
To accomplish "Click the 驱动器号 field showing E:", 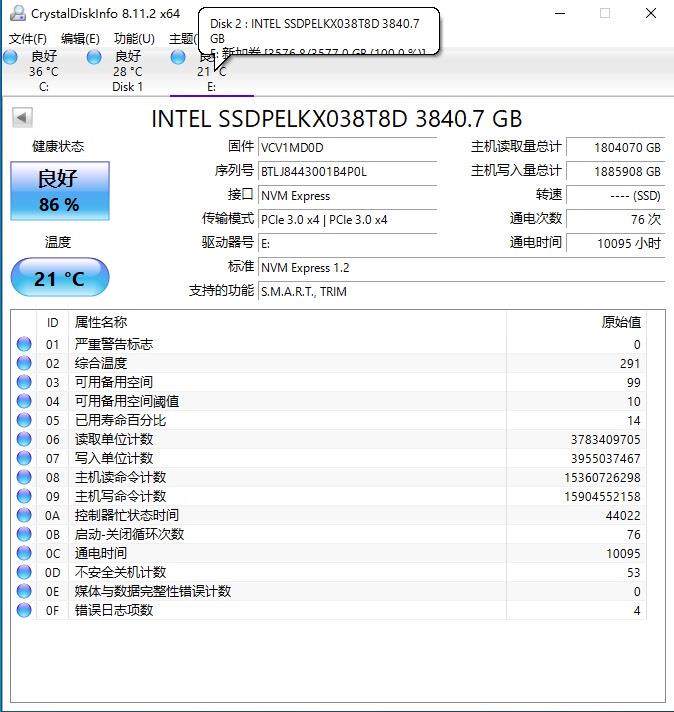I will (x=347, y=244).
